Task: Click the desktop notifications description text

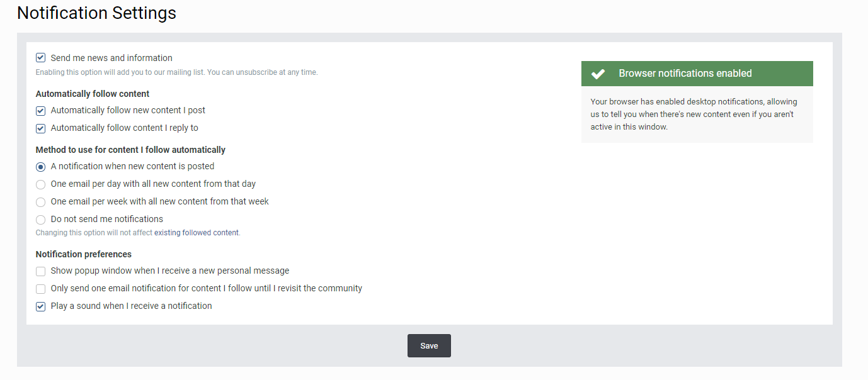Action: pyautogui.click(x=694, y=114)
